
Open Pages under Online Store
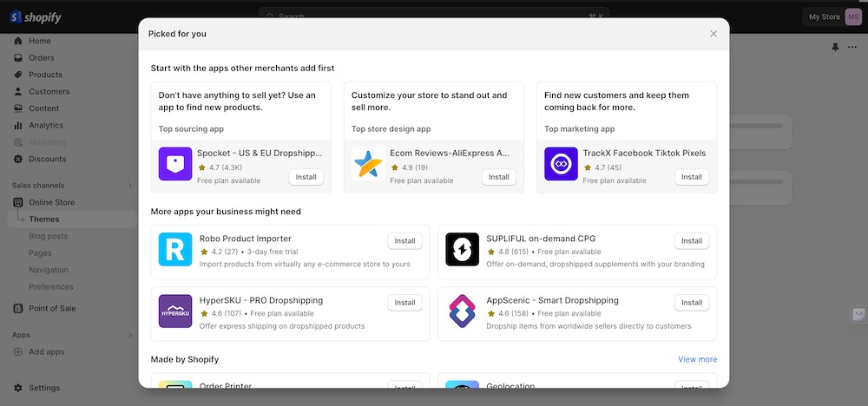40,252
